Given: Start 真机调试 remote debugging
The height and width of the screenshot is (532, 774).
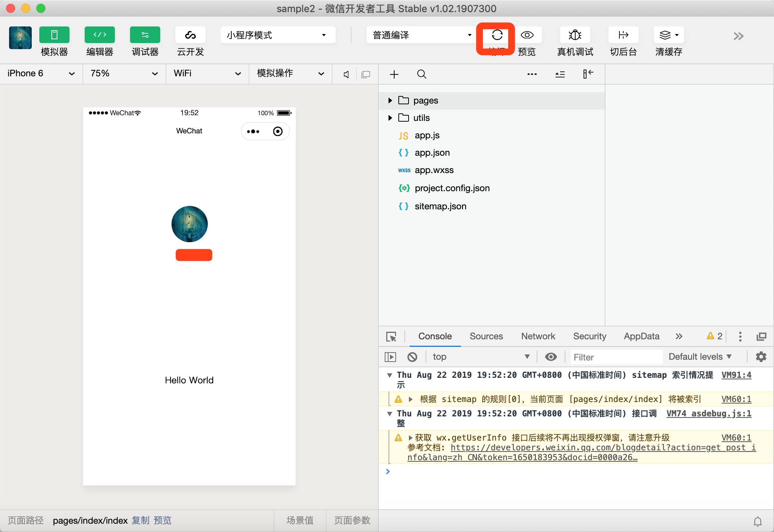Looking at the screenshot, I should tap(575, 35).
